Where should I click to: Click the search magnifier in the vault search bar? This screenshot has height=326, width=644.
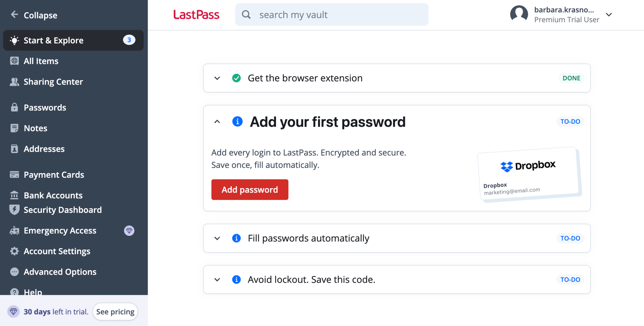pyautogui.click(x=246, y=14)
